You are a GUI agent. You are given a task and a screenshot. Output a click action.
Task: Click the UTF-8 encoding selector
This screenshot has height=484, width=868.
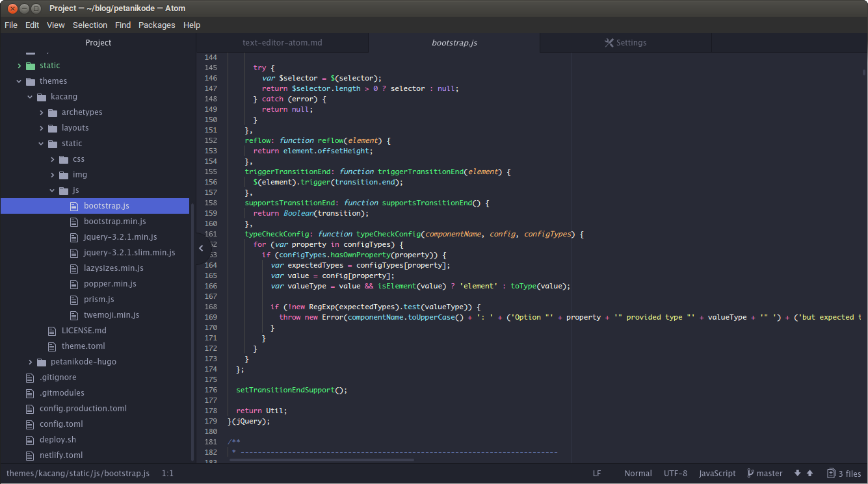[x=675, y=474]
